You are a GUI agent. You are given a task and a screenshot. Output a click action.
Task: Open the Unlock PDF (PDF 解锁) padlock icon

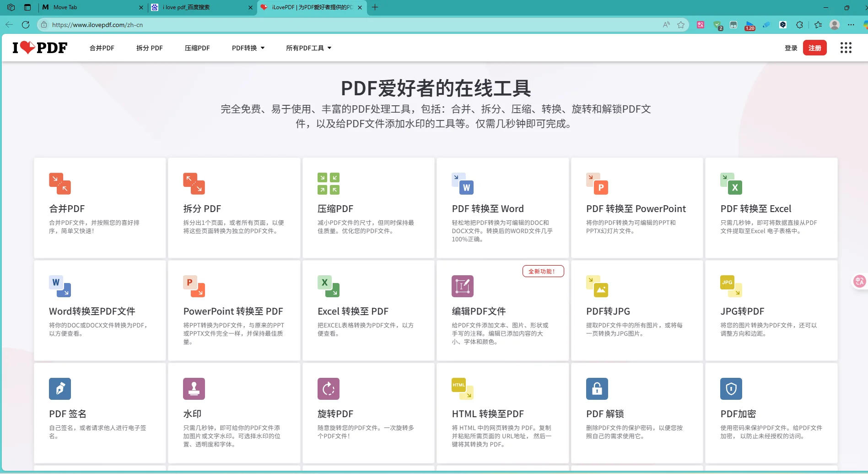pos(597,389)
